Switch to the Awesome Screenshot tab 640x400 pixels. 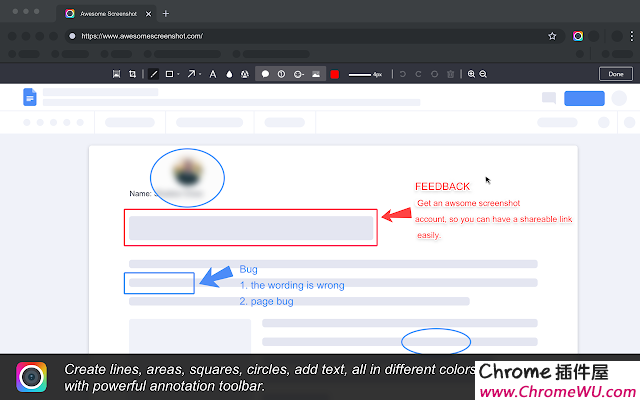click(105, 14)
